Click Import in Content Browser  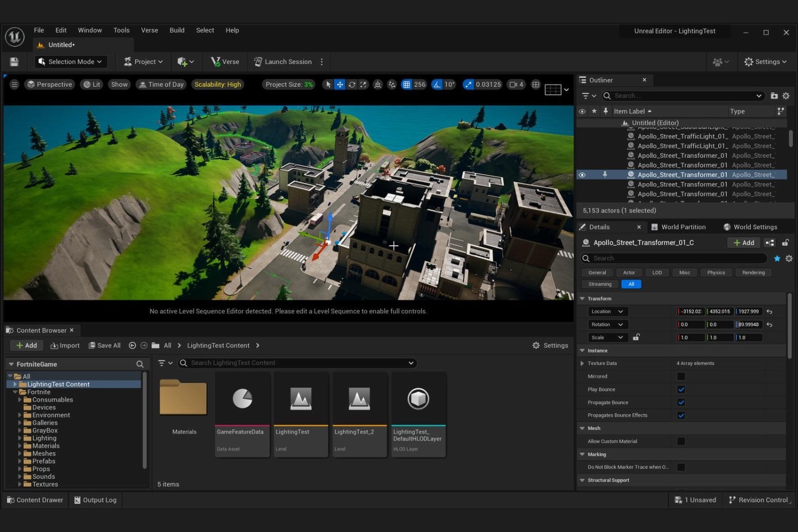[65, 345]
